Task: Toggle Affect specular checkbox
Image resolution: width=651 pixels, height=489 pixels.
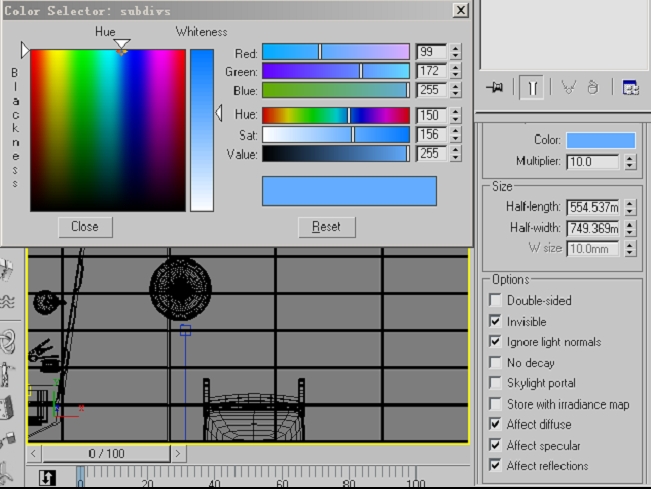Action: pos(495,445)
